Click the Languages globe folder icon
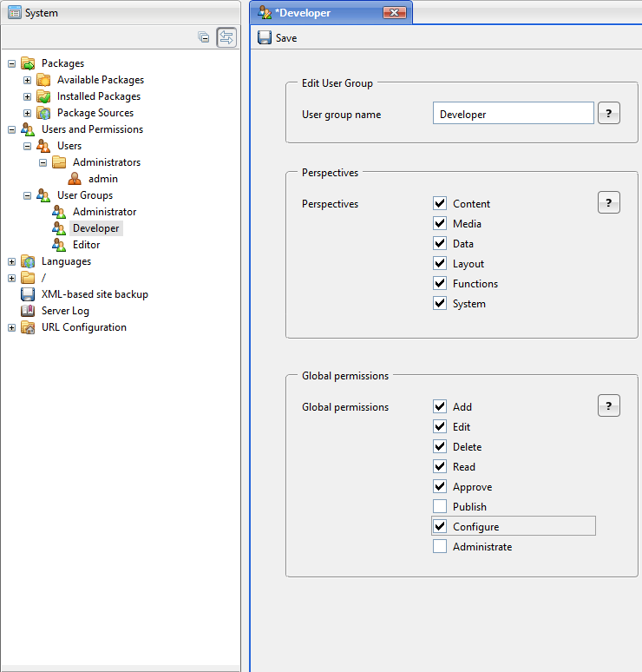 [28, 261]
